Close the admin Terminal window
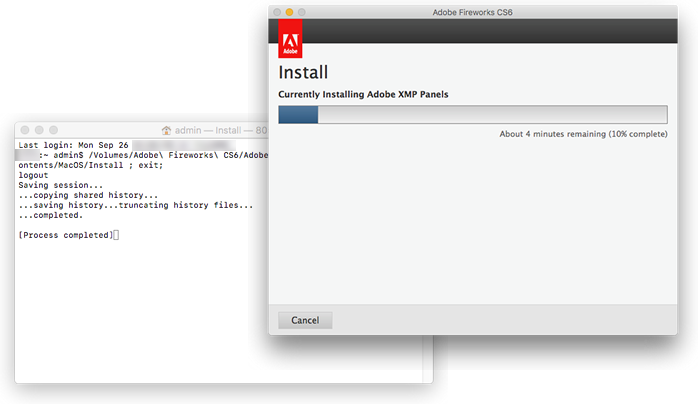Viewport: 698px width, 404px height. click(x=25, y=130)
